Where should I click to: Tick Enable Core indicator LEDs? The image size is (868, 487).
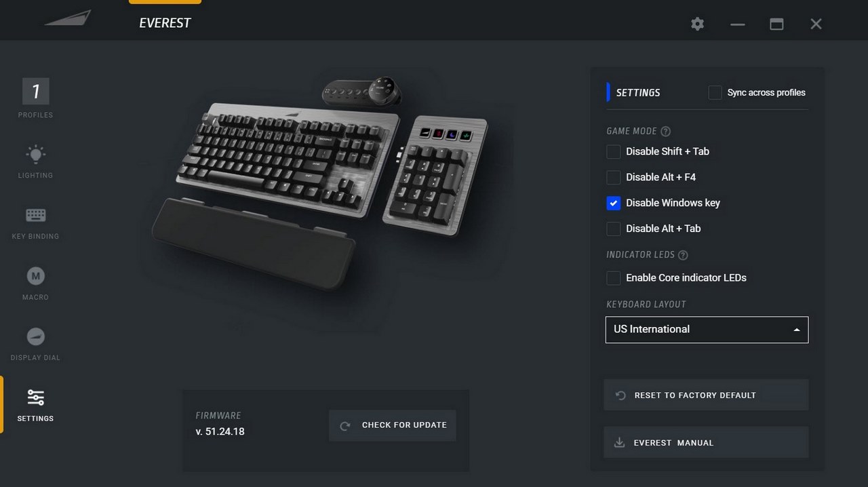(x=613, y=277)
